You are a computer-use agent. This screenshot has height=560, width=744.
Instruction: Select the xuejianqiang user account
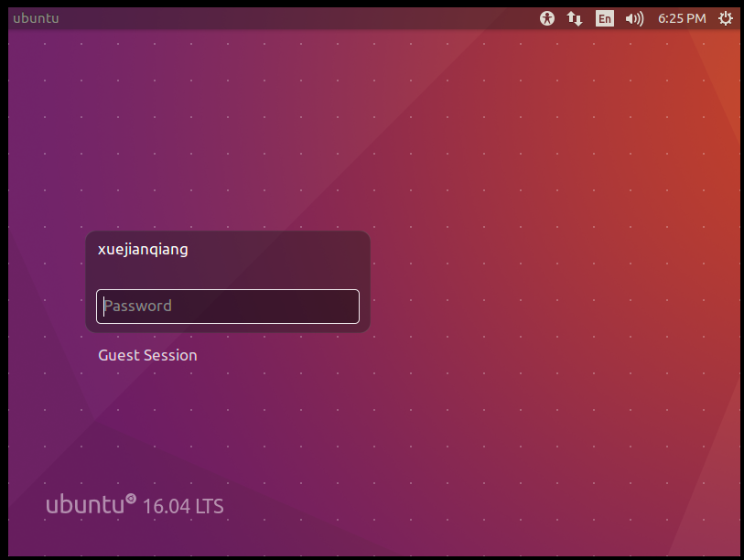[143, 249]
